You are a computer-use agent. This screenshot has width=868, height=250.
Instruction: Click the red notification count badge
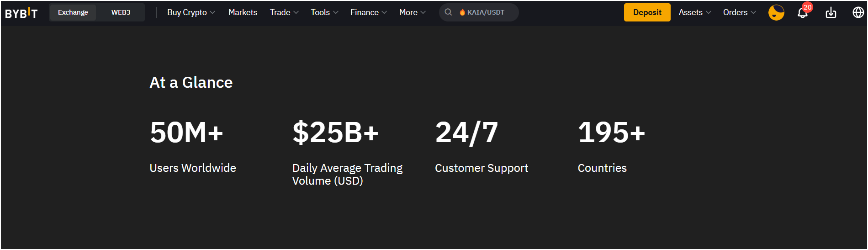click(808, 7)
